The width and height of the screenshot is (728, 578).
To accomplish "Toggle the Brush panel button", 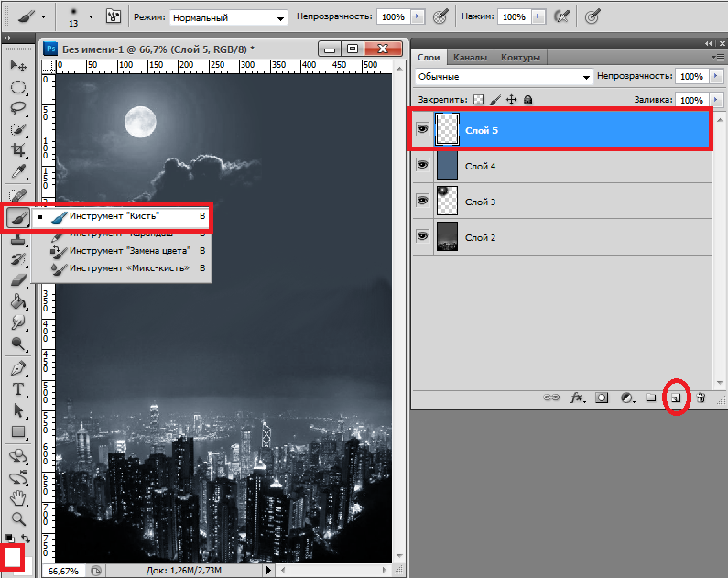I will coord(114,16).
